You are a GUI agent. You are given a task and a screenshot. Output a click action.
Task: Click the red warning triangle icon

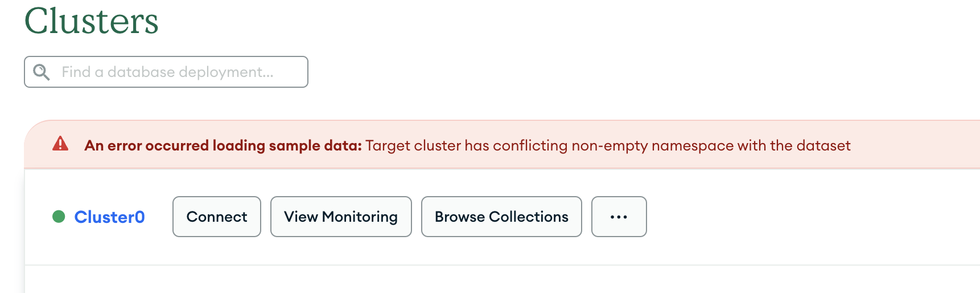(60, 144)
